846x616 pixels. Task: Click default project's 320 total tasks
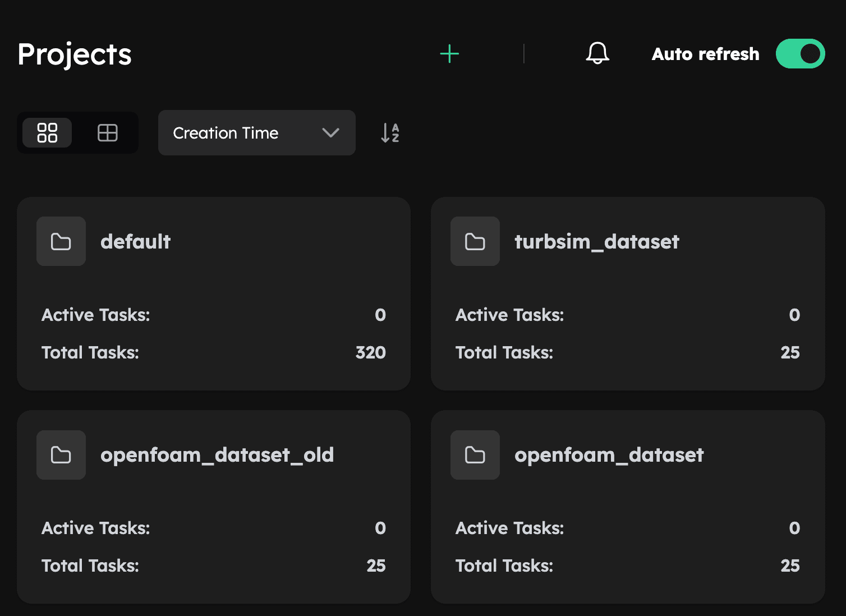click(370, 352)
